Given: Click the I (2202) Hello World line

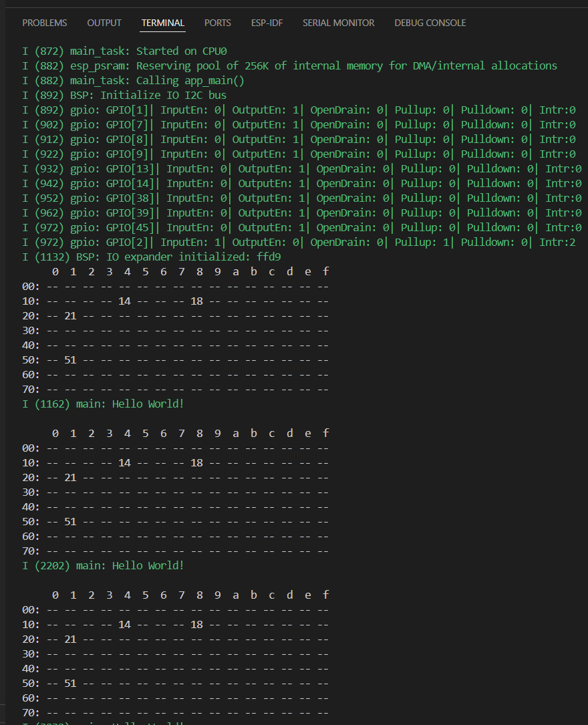Looking at the screenshot, I should [103, 566].
